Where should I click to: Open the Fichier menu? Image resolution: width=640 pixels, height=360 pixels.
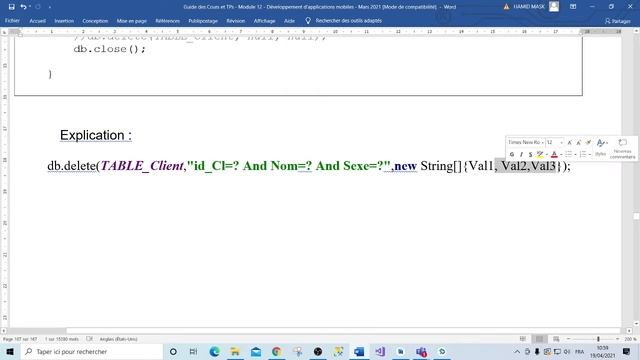(x=12, y=20)
